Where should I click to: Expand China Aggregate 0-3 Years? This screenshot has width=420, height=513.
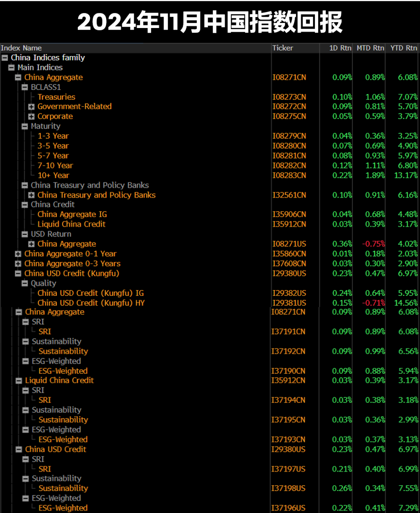18,264
